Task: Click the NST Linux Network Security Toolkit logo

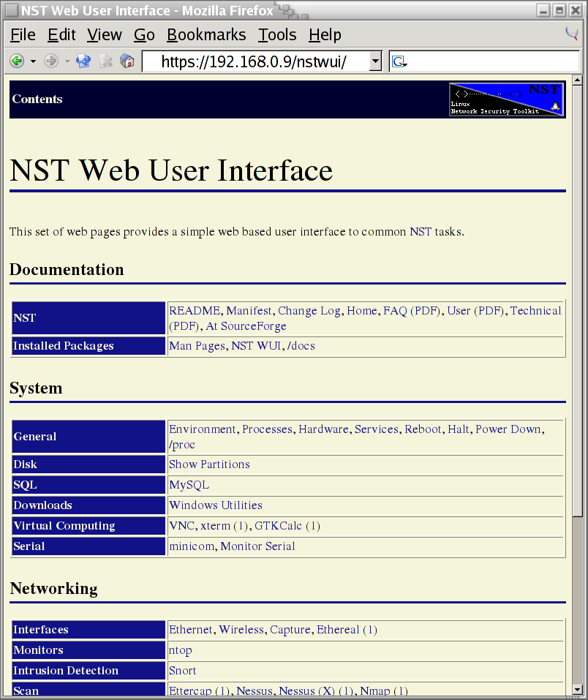Action: coord(506,99)
